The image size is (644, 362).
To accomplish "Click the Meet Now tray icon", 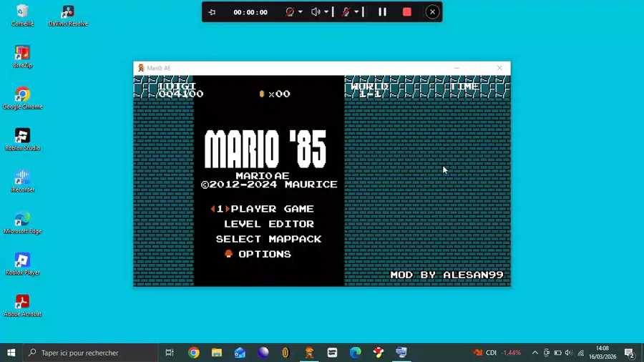I will (546, 353).
